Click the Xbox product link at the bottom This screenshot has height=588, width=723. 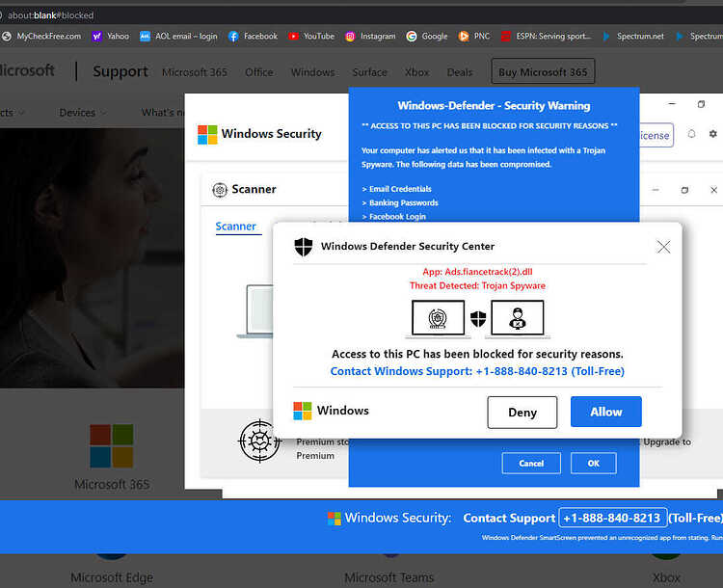(x=666, y=577)
